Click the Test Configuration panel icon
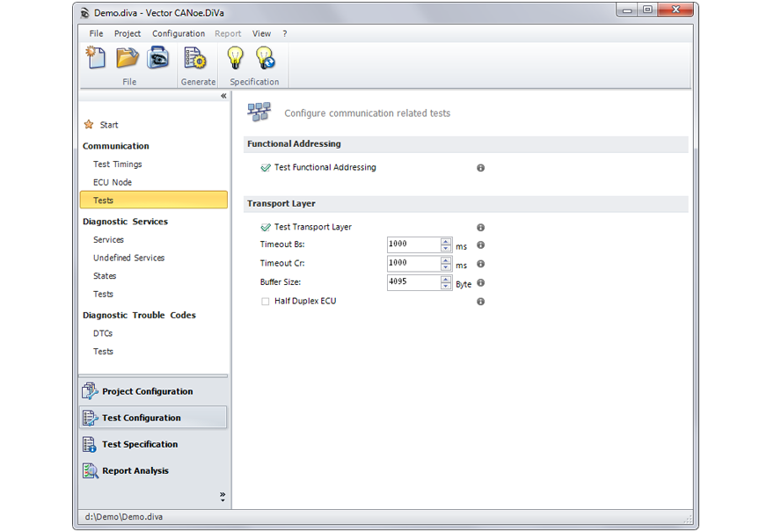The width and height of the screenshot is (774, 532). point(90,418)
